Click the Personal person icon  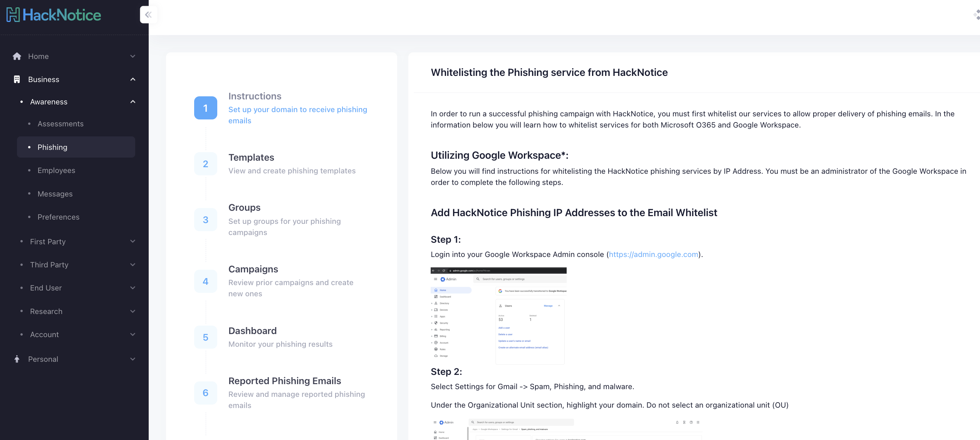tap(17, 359)
